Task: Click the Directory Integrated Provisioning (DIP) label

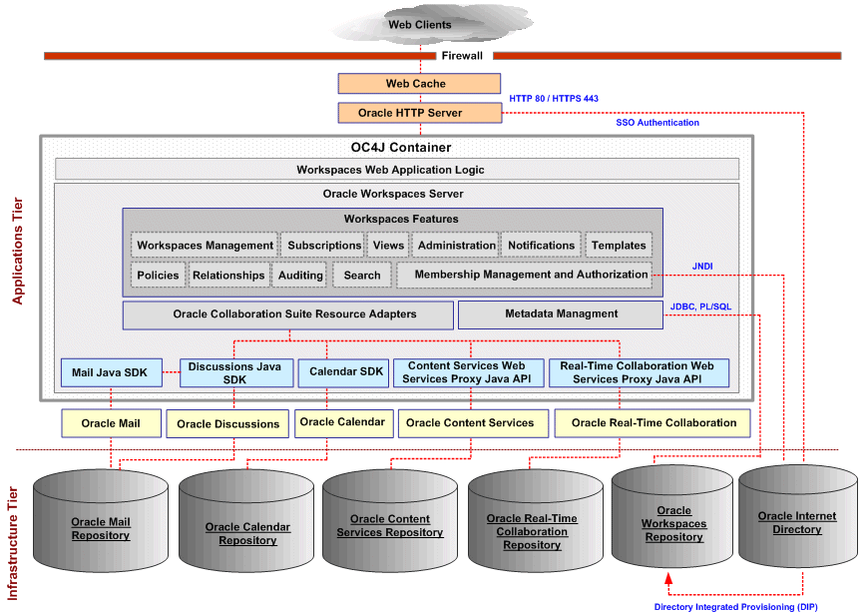Action: [736, 605]
